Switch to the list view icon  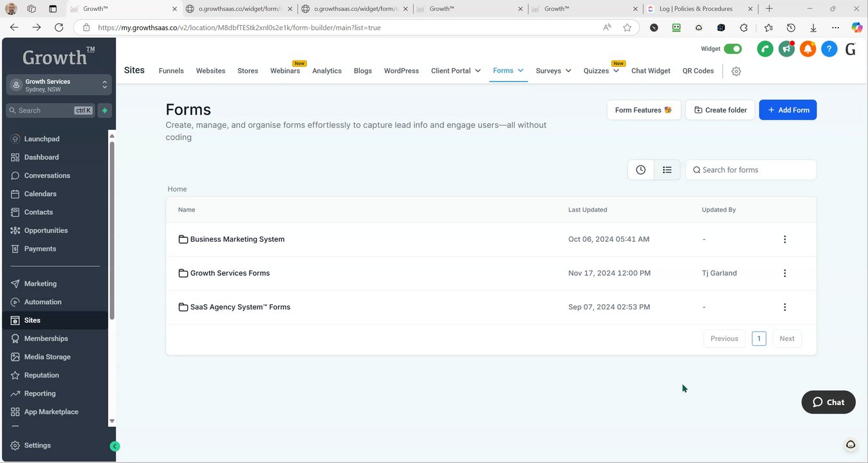point(667,170)
